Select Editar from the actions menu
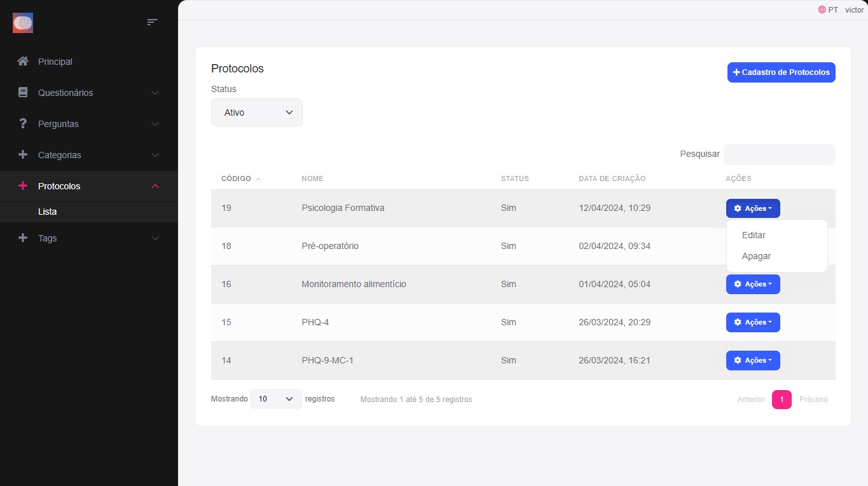Image resolution: width=868 pixels, height=486 pixels. pyautogui.click(x=754, y=235)
